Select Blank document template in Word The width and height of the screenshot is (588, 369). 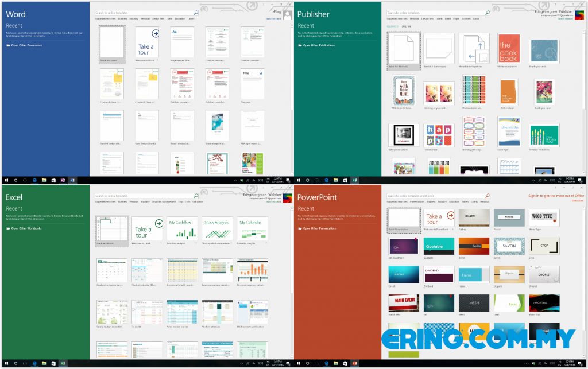pos(112,44)
